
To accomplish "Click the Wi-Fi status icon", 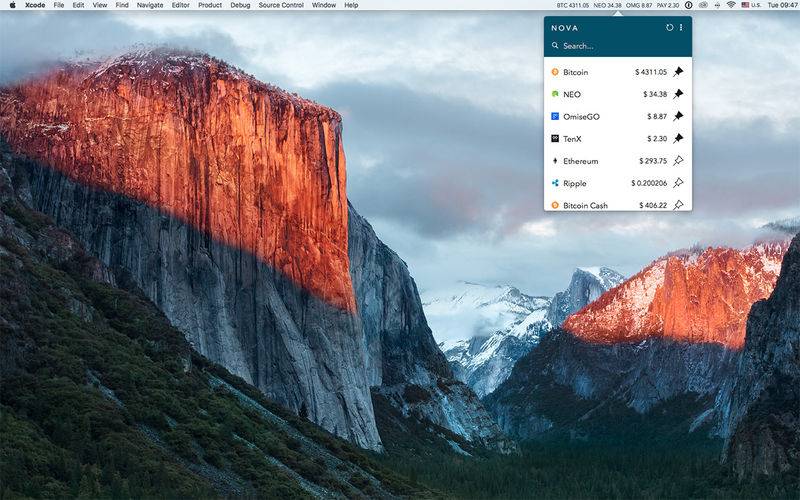I will click(x=731, y=5).
